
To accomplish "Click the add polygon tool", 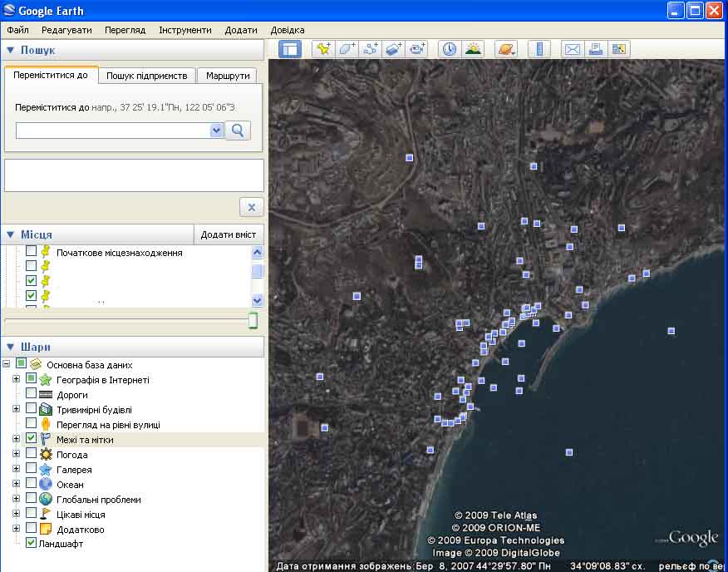I will tap(347, 49).
